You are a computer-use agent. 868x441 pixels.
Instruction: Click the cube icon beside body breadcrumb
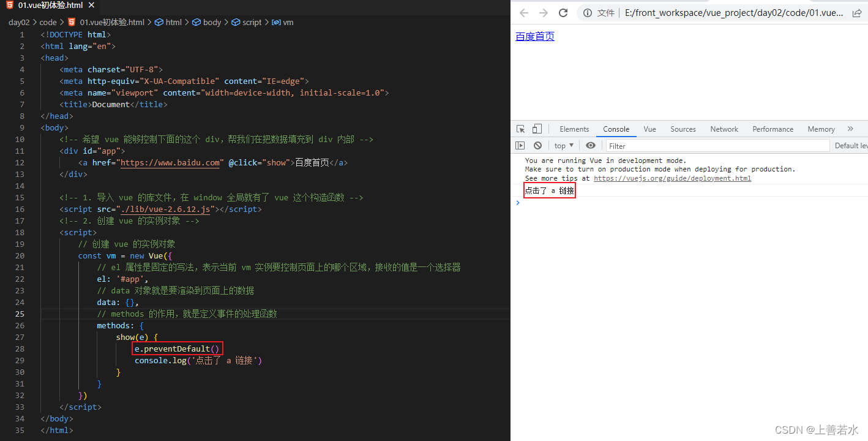[x=196, y=22]
